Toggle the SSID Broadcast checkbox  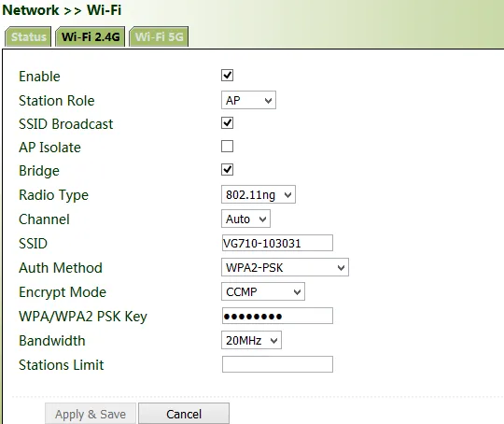227,123
